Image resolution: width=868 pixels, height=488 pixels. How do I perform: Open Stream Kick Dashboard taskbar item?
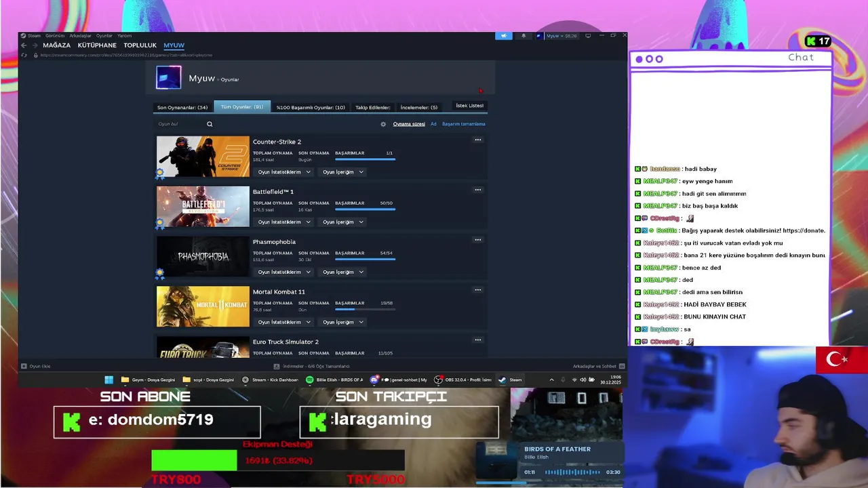(x=271, y=380)
